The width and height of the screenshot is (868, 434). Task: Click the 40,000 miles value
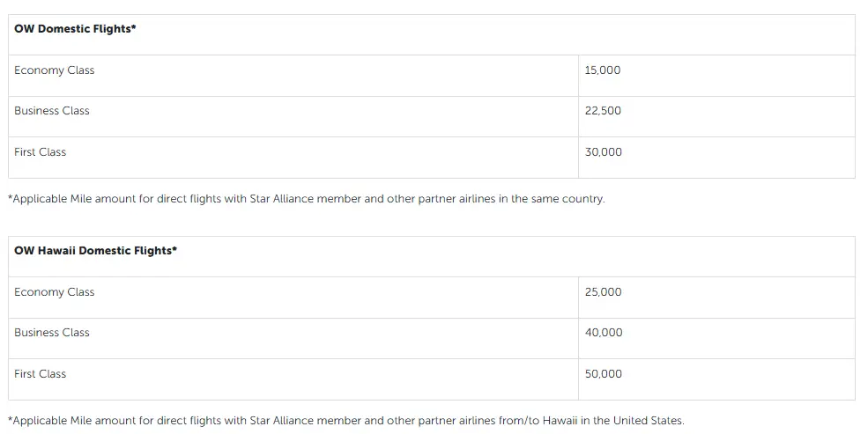pyautogui.click(x=603, y=333)
